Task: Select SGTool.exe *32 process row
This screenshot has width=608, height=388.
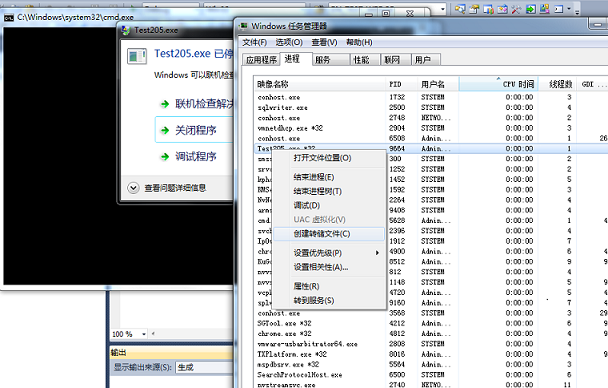Action: (x=431, y=323)
